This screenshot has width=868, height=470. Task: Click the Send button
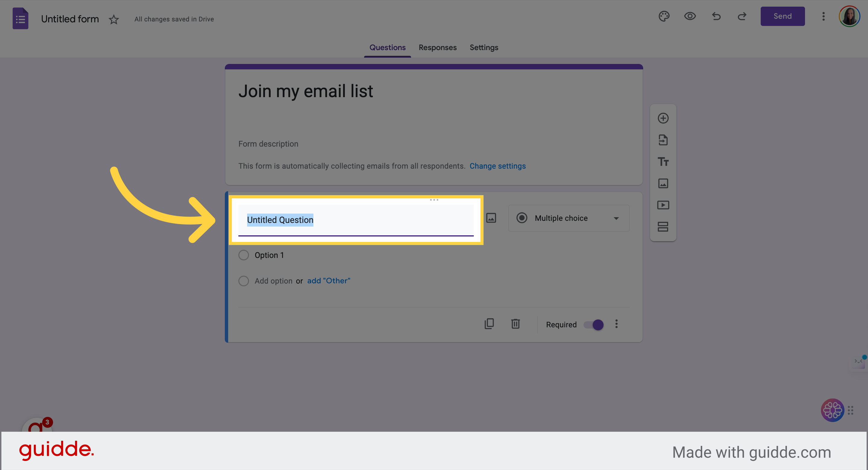coord(782,16)
